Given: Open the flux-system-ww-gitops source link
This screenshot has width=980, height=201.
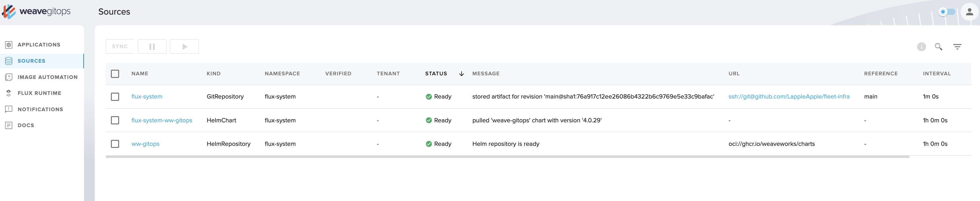Looking at the screenshot, I should pyautogui.click(x=162, y=120).
